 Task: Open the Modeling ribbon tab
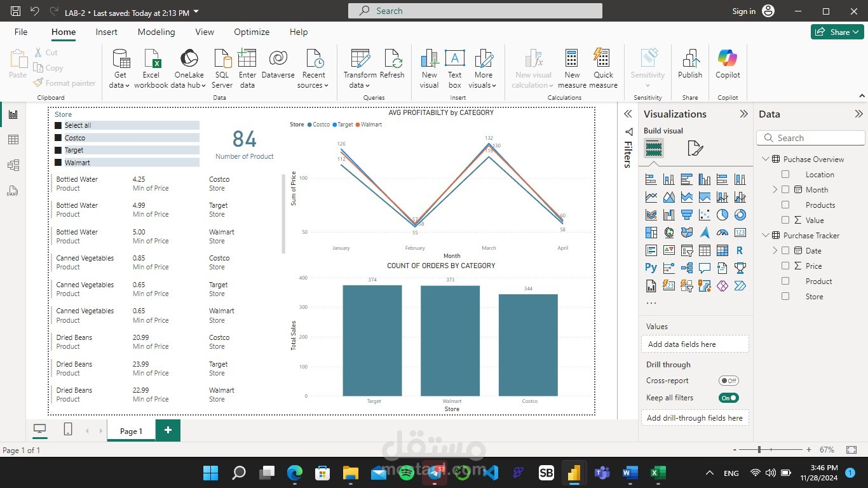(156, 32)
